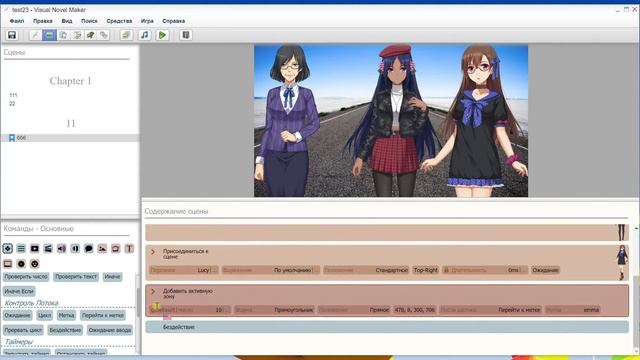
Task: Click the bookmark icon beside scene 666
Action: click(x=12, y=138)
